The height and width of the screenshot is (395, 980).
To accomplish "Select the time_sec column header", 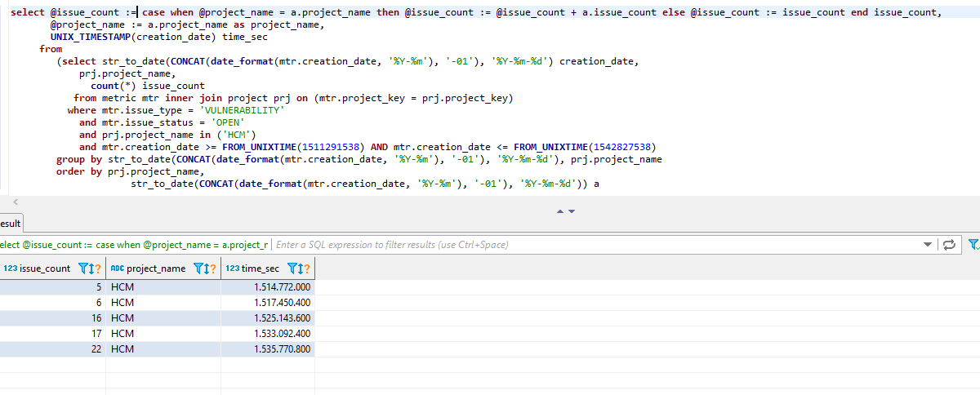I will (268, 269).
